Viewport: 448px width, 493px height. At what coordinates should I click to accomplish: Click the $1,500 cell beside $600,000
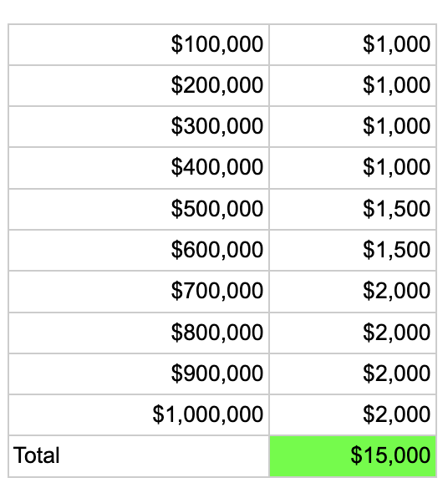[x=353, y=251]
